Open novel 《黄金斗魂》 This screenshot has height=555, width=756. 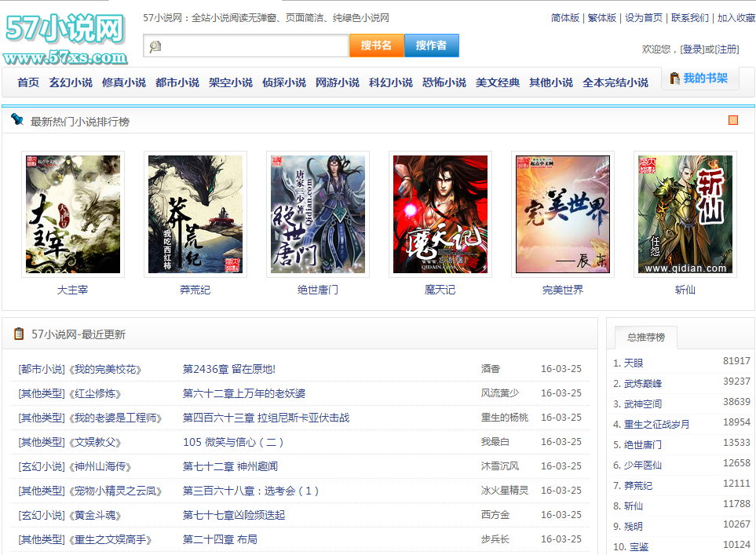(94, 515)
